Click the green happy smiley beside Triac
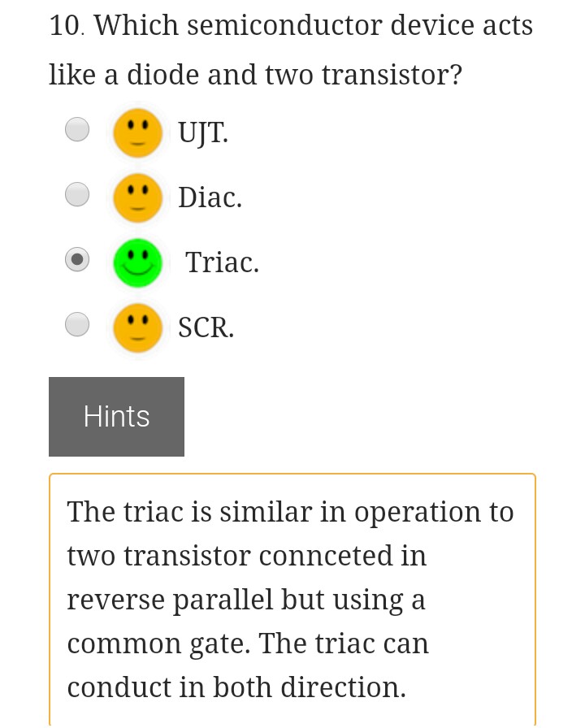Image resolution: width=585 pixels, height=728 pixels. 138,262
